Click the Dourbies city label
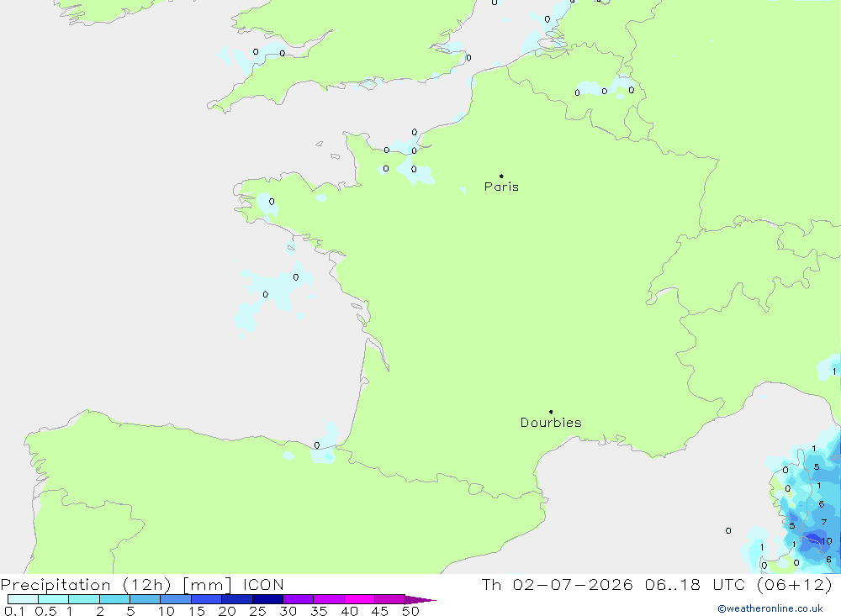The width and height of the screenshot is (841, 616). 551,423
